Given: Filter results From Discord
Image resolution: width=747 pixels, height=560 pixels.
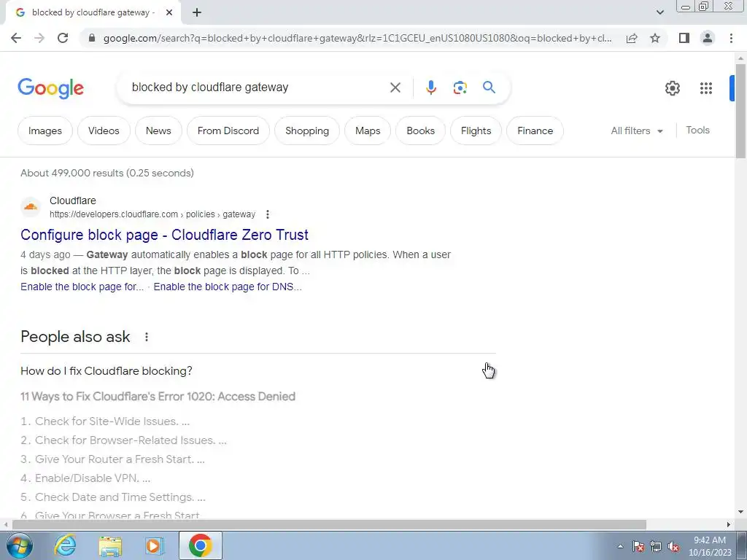Looking at the screenshot, I should 228,131.
